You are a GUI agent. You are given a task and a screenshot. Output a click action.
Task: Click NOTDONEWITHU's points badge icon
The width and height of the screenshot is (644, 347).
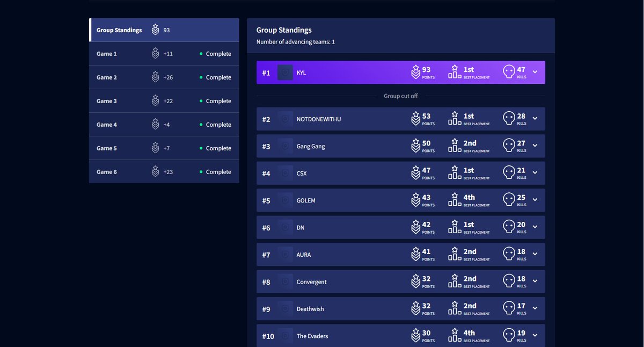(x=415, y=119)
